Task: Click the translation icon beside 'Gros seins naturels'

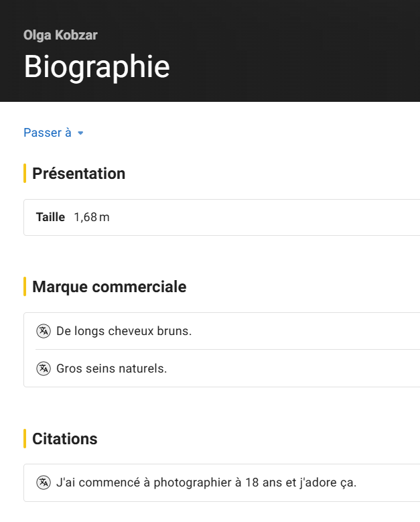Action: tap(44, 369)
